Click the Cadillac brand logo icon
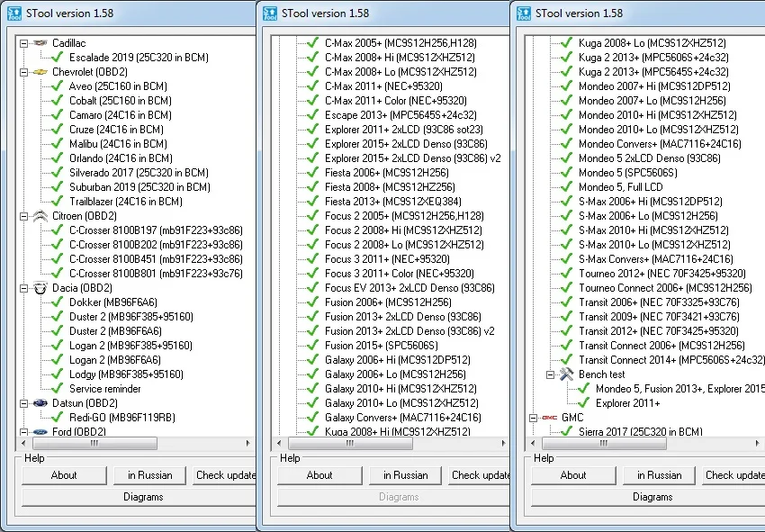The width and height of the screenshot is (765, 532). click(x=40, y=43)
